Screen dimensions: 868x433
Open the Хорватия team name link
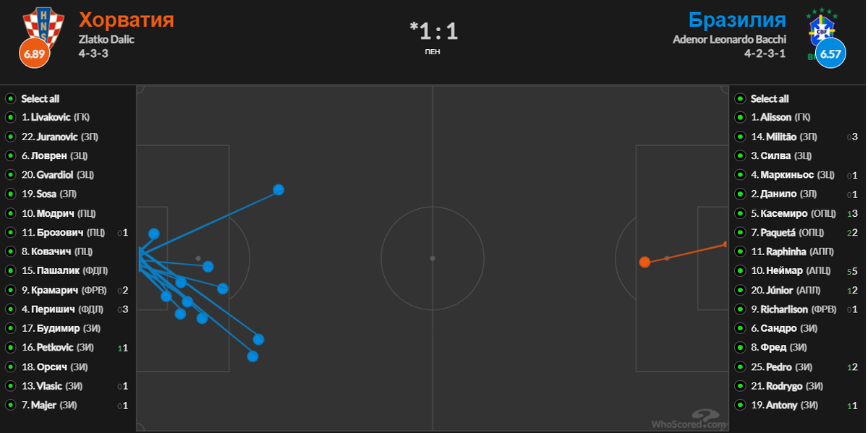click(127, 20)
